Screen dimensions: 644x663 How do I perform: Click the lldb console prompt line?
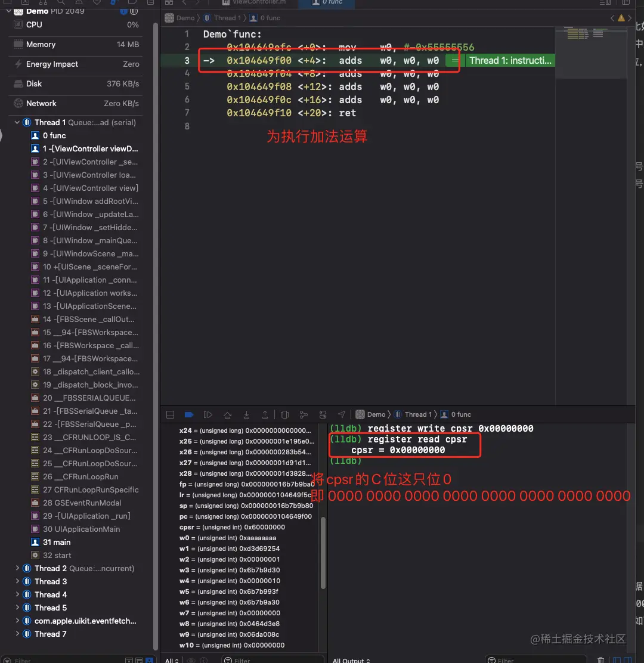pos(345,461)
